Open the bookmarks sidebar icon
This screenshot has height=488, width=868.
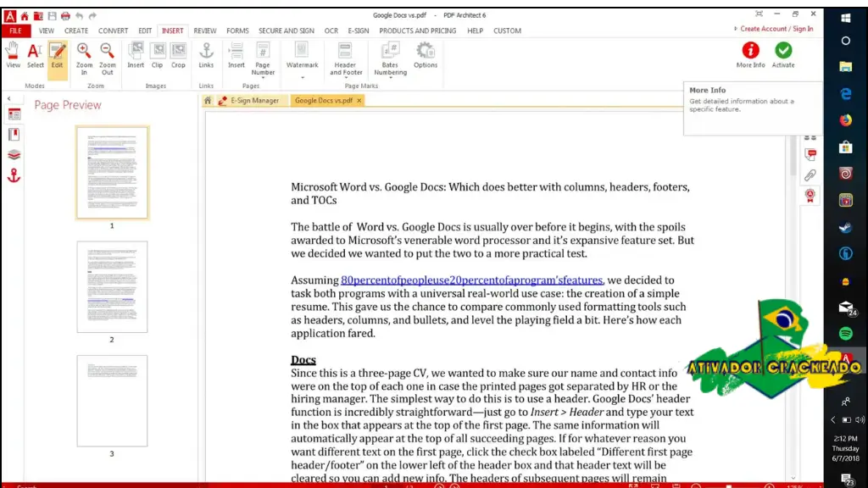[x=14, y=135]
